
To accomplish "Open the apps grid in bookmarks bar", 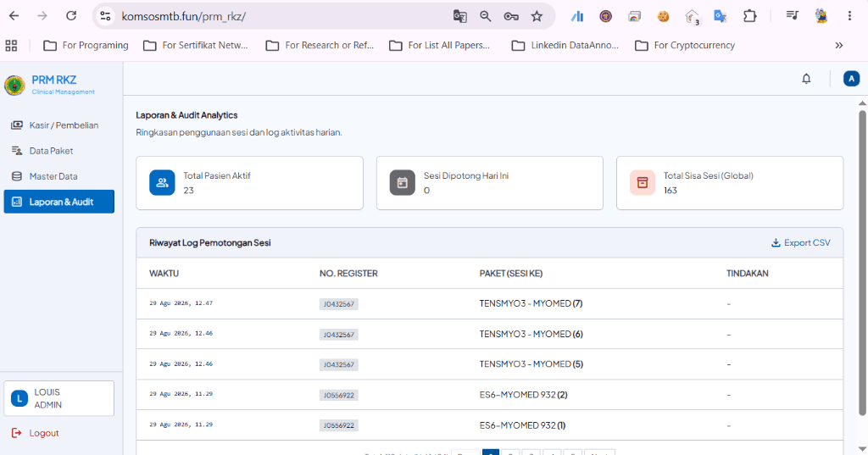I will [x=11, y=46].
